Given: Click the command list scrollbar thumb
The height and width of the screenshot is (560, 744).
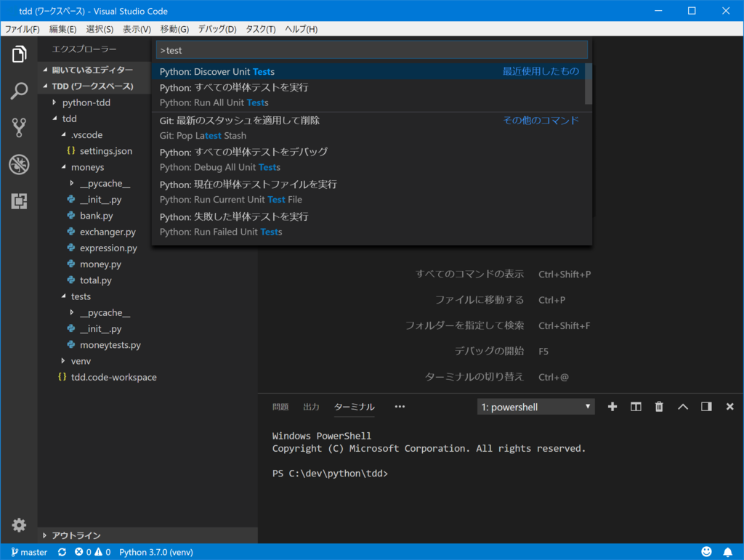Looking at the screenshot, I should click(589, 84).
